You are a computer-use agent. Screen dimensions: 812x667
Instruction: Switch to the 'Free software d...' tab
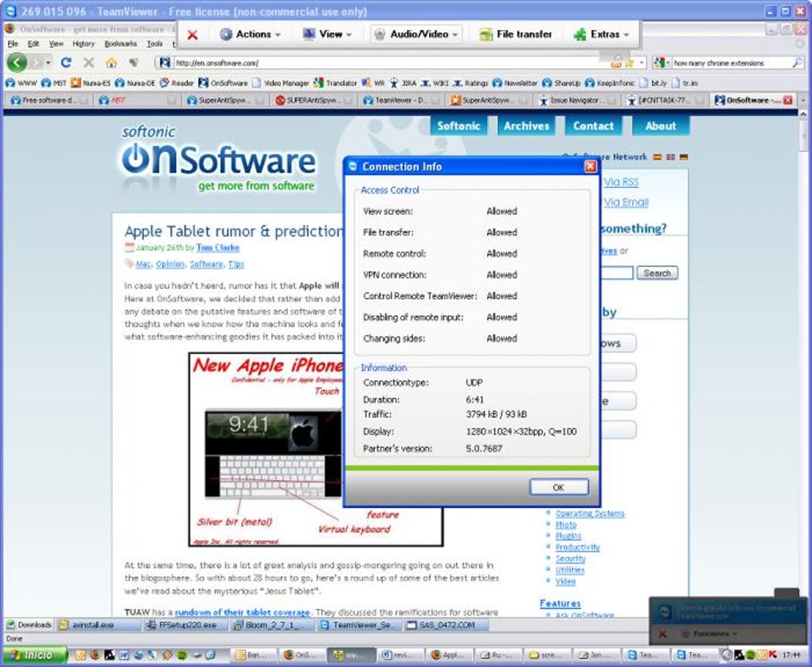[49, 100]
